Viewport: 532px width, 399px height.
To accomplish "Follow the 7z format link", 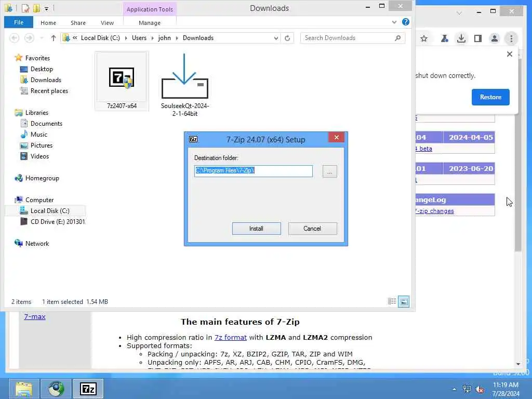I will point(230,337).
